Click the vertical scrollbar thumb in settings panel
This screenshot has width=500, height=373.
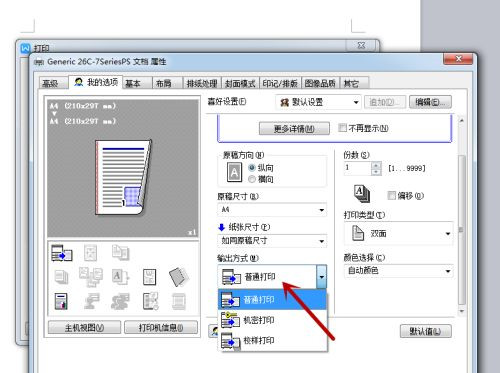pyautogui.click(x=461, y=230)
